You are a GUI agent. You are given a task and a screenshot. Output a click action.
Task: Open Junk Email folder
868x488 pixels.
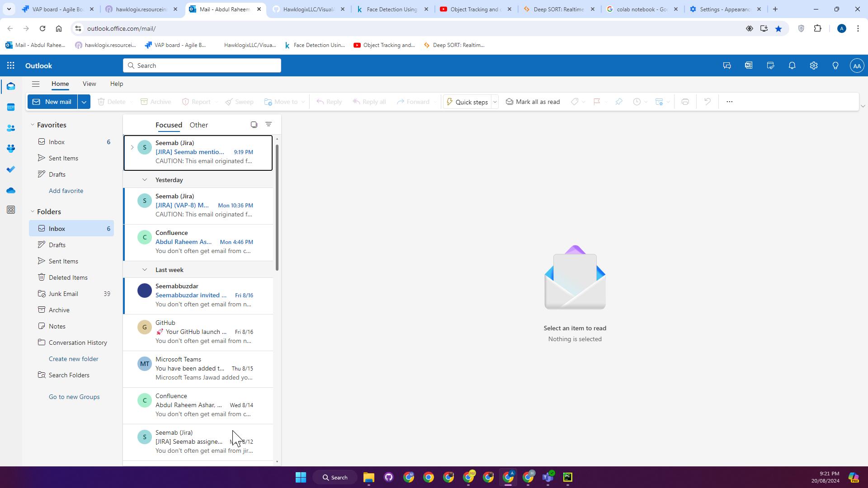[71, 294]
